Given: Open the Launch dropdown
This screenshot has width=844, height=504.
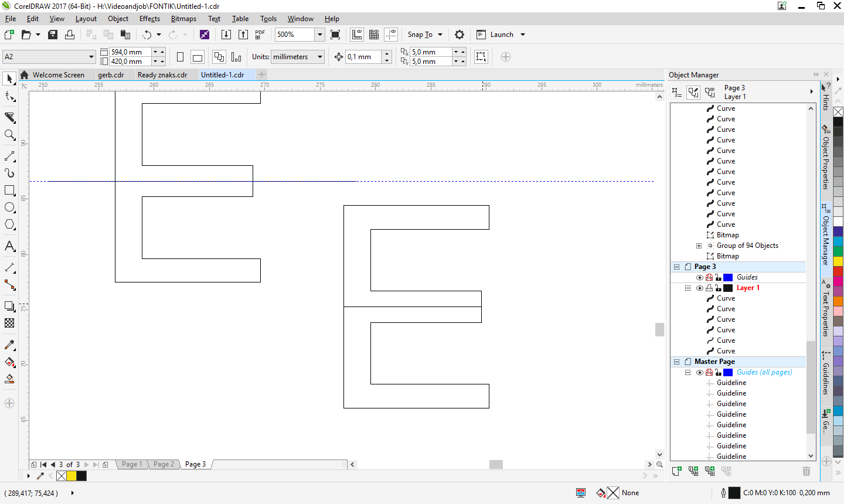Looking at the screenshot, I should click(x=523, y=35).
